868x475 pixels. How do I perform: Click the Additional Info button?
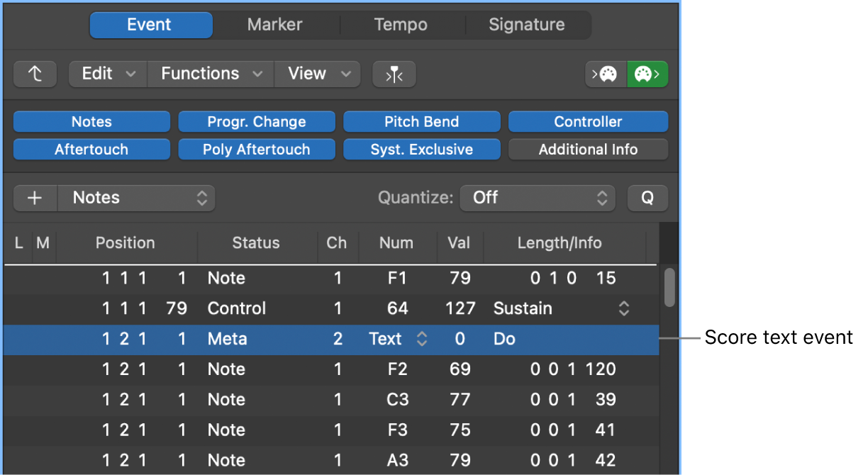[588, 149]
